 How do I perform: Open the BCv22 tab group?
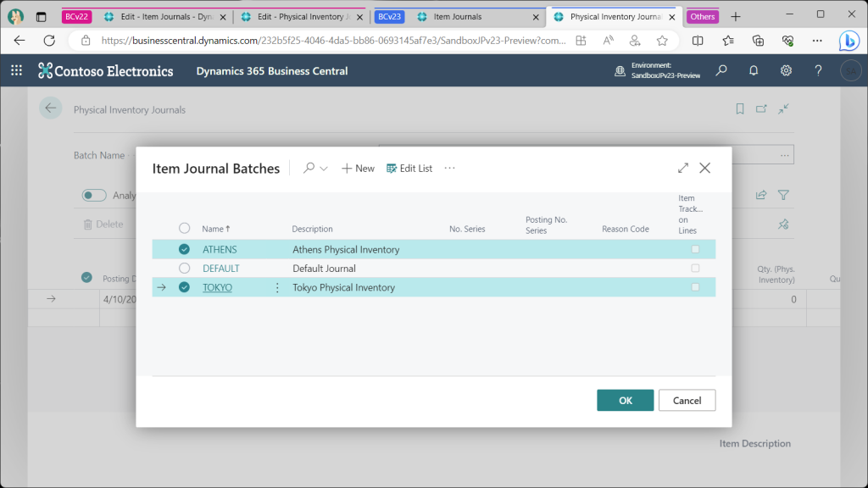point(76,17)
